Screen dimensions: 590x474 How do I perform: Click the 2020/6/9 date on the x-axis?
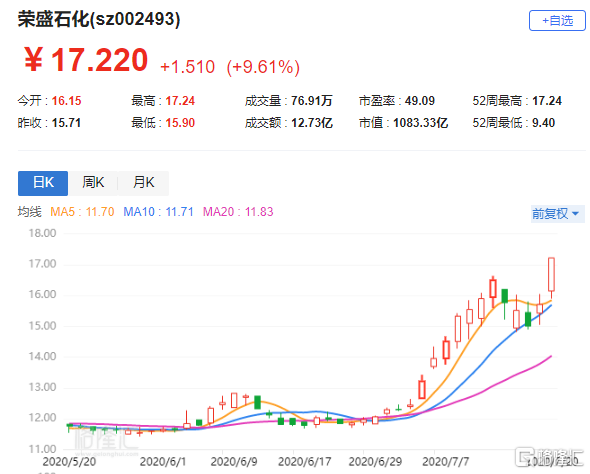click(x=234, y=462)
